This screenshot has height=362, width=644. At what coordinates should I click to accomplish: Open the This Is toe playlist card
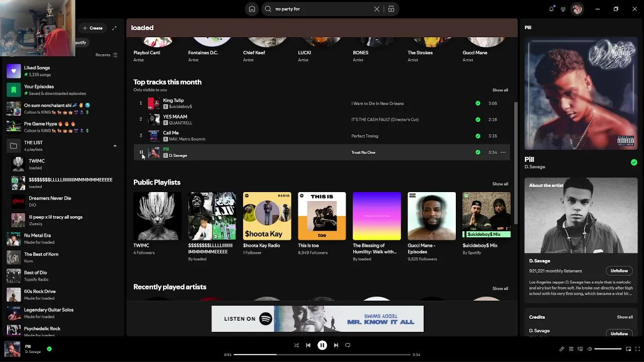click(x=322, y=224)
